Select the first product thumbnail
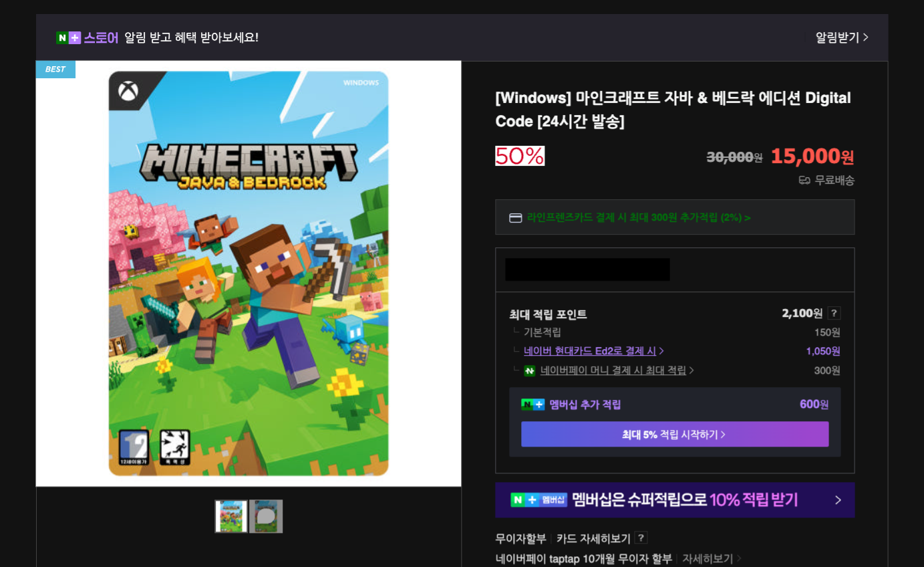The image size is (924, 567). point(231,516)
